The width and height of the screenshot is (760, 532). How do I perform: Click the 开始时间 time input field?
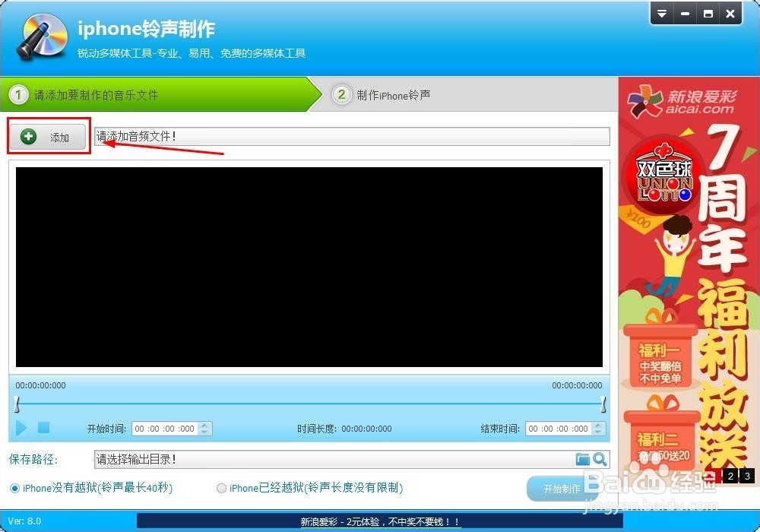(x=165, y=429)
